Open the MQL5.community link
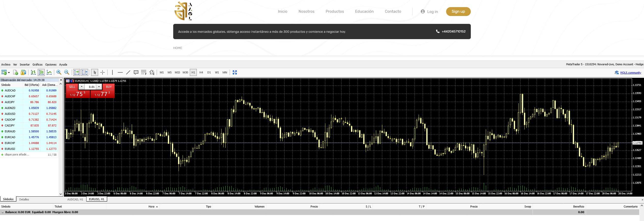 point(631,73)
